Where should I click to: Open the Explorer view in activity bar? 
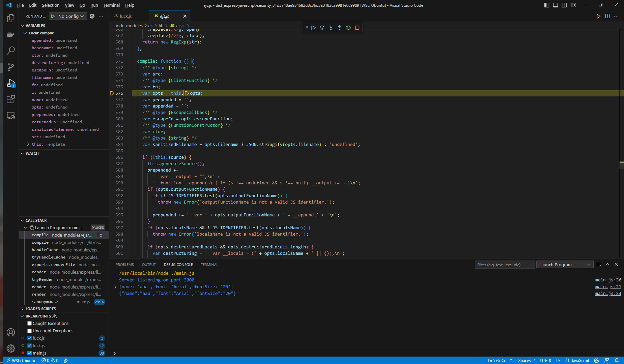point(11,18)
